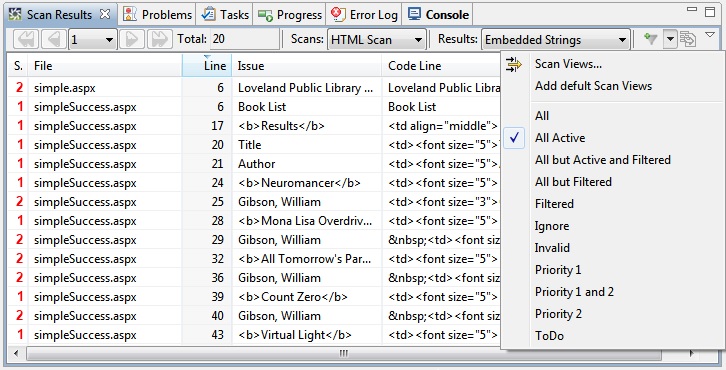Jump to last results page
Screen dimensions: 726x370
click(x=160, y=39)
